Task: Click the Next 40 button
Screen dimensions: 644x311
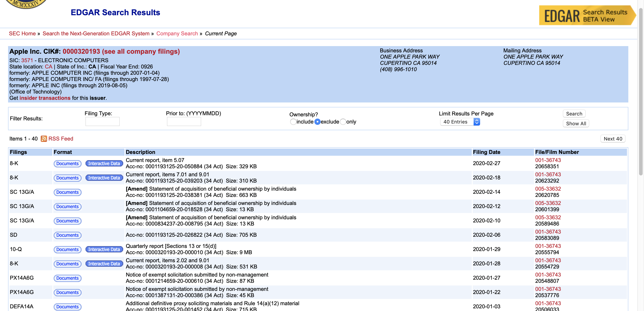Action: click(613, 139)
